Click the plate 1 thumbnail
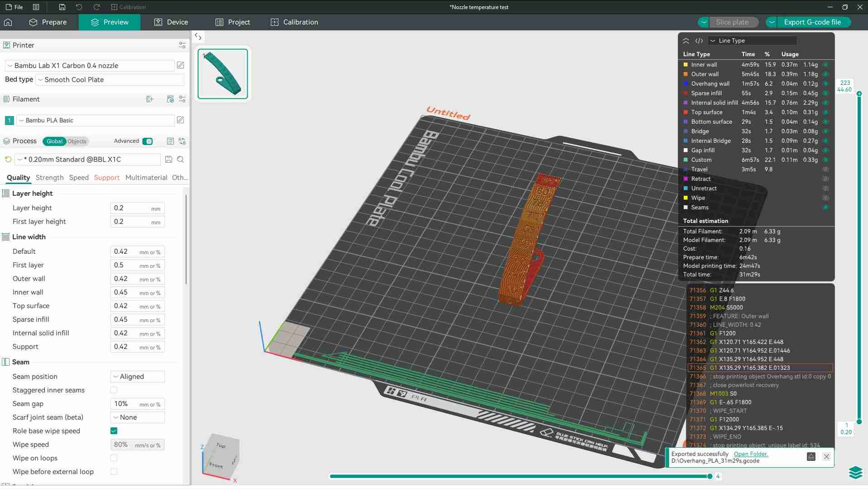The image size is (868, 489). coord(223,73)
